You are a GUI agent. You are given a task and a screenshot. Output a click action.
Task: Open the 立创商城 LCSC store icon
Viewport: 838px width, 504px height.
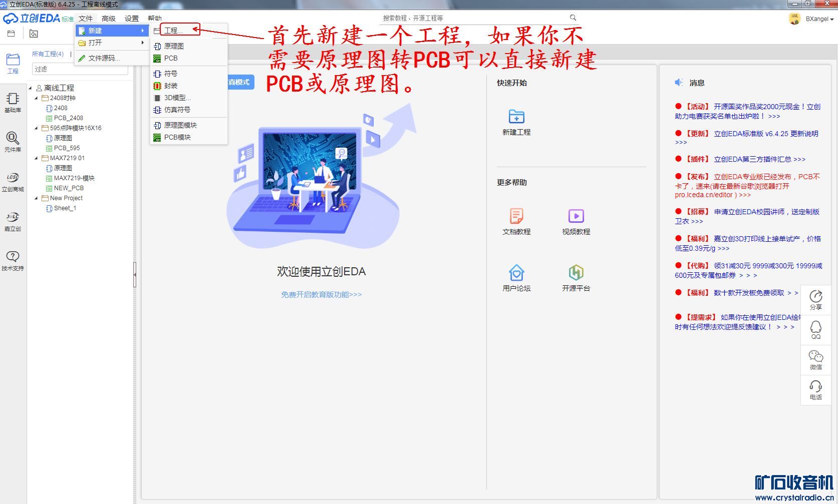[x=13, y=182]
